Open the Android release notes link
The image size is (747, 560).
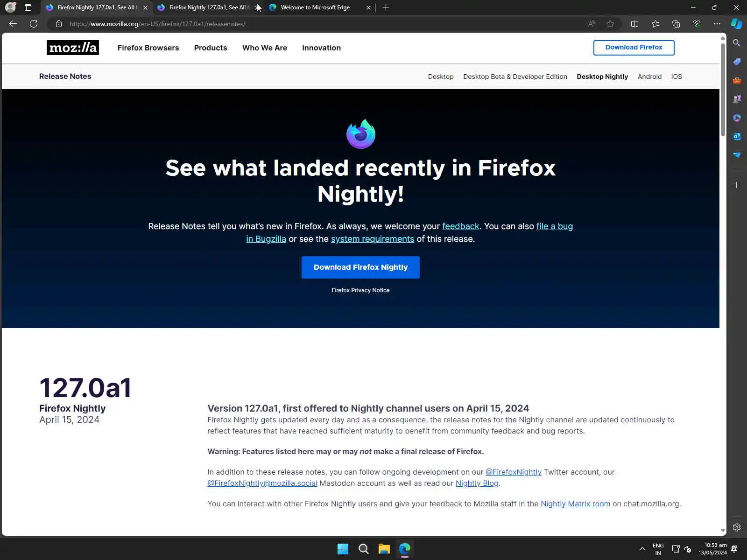[x=649, y=77]
